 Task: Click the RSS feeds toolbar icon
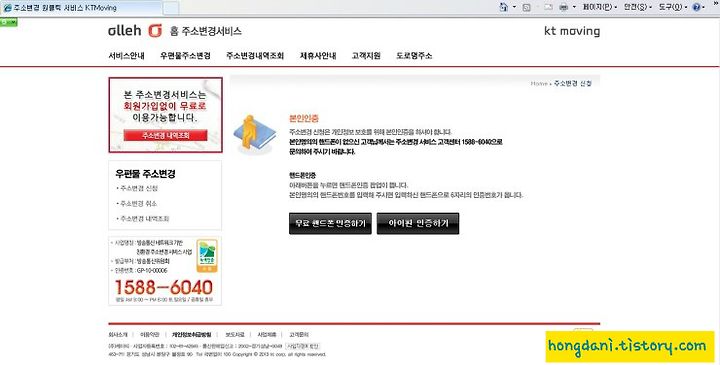pos(526,7)
